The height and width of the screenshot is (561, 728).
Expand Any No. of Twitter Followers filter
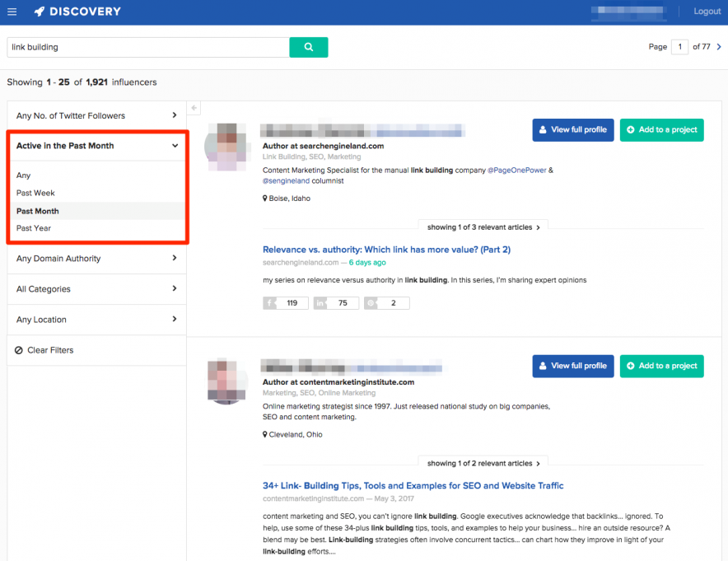tap(96, 115)
